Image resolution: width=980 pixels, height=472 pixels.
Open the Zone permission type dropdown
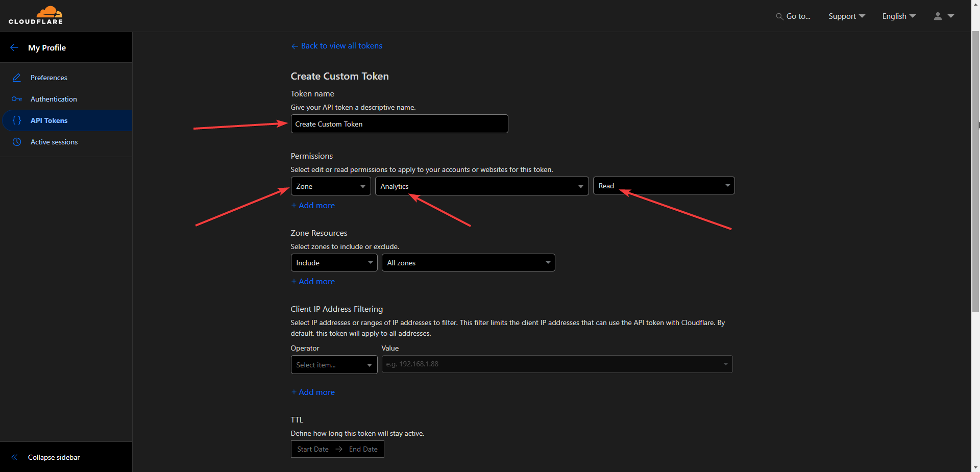coord(330,186)
